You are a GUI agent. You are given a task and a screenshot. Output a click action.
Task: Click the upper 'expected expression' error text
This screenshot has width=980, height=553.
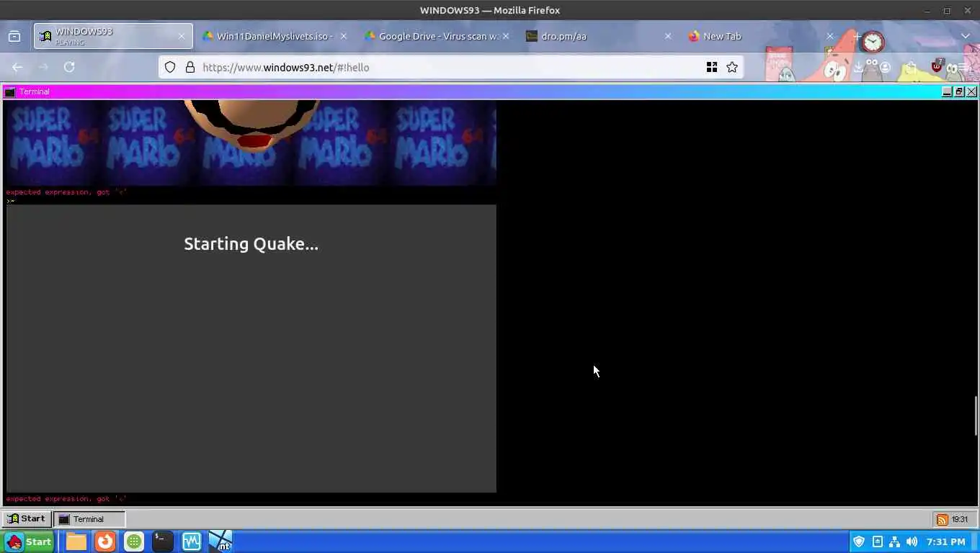tap(66, 192)
